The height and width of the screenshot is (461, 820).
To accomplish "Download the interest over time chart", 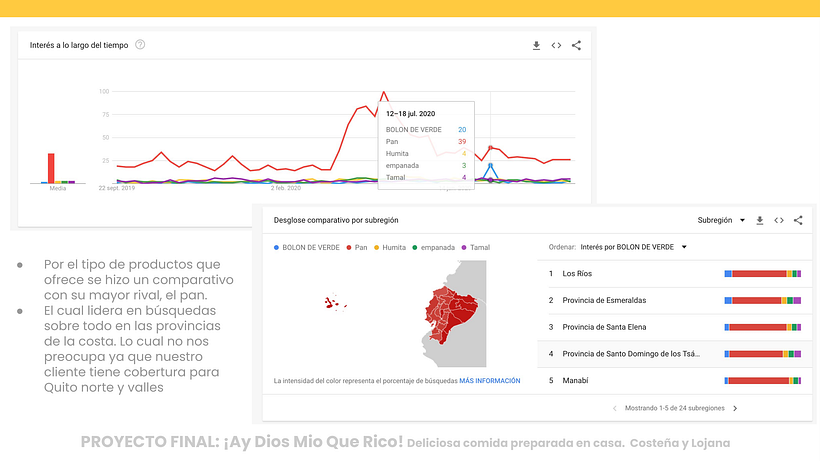I will [x=536, y=45].
